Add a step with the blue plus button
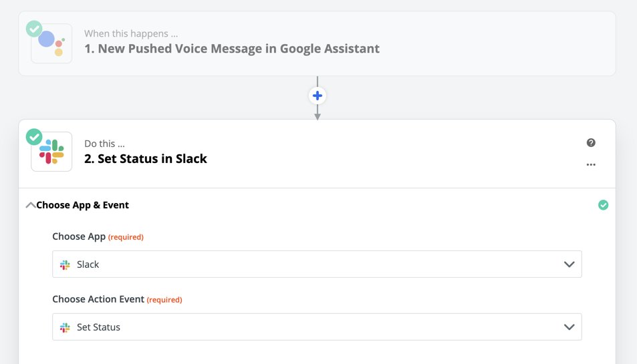The image size is (637, 364). tap(317, 96)
